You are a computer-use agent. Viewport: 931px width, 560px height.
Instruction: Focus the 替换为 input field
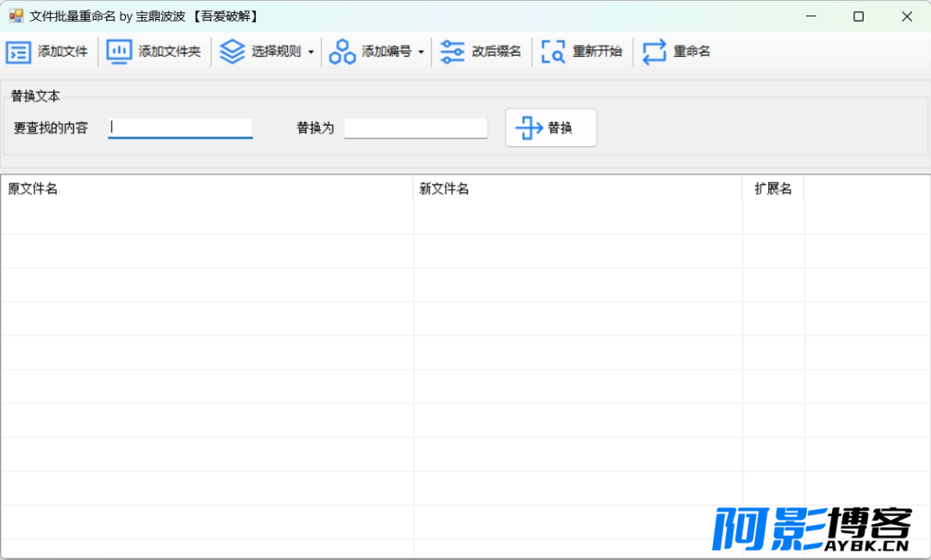pyautogui.click(x=416, y=128)
